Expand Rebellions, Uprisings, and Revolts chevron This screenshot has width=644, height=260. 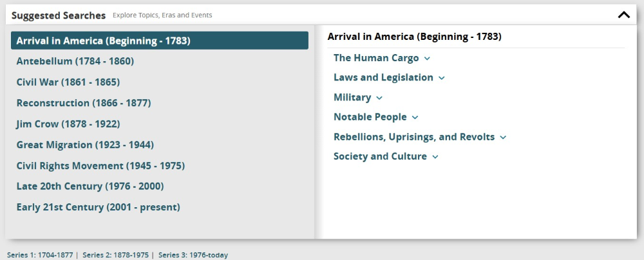(503, 137)
